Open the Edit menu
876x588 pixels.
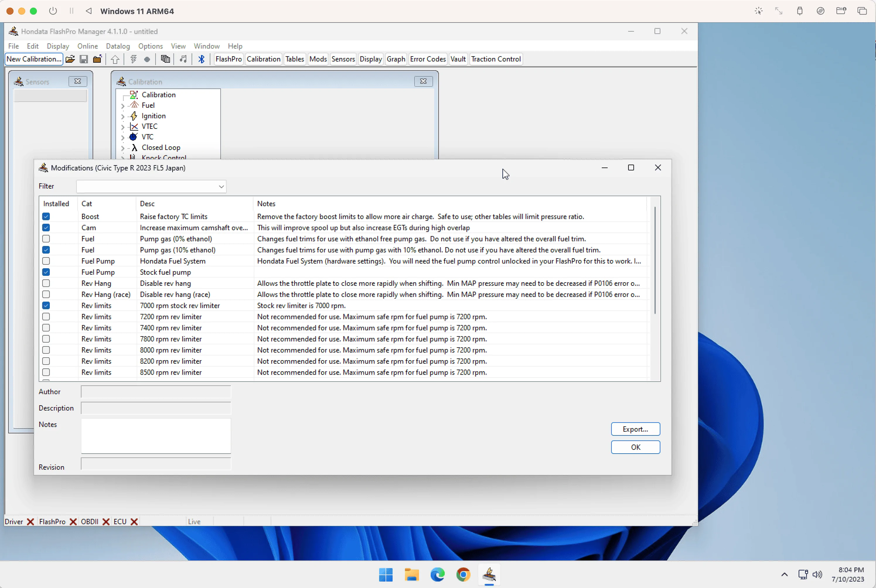pos(33,46)
